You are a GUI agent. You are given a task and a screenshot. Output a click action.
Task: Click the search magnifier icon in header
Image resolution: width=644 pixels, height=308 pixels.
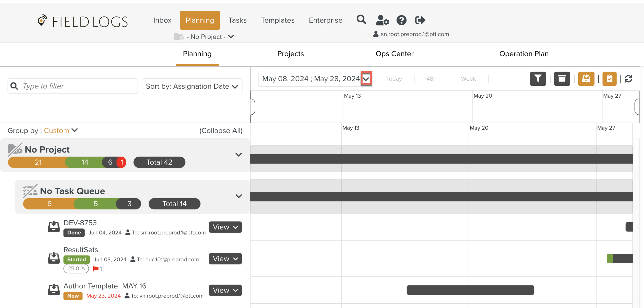pos(361,20)
